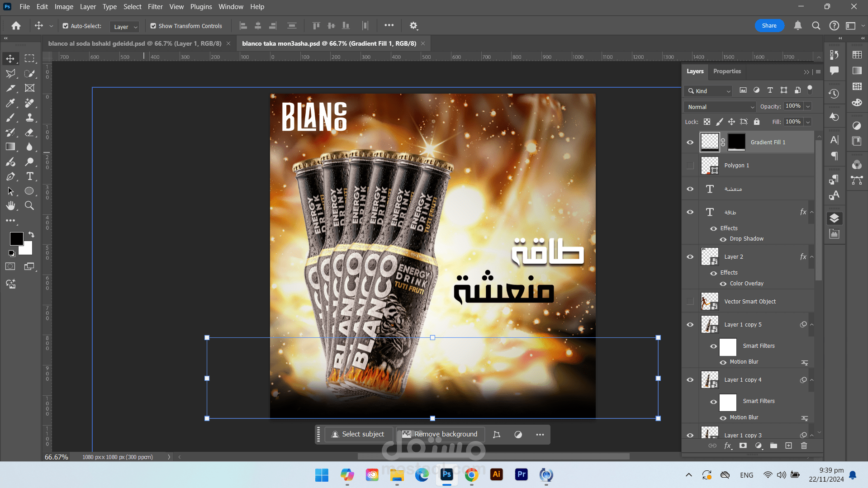This screenshot has height=488, width=868.
Task: Open the Help menu
Action: [257, 7]
